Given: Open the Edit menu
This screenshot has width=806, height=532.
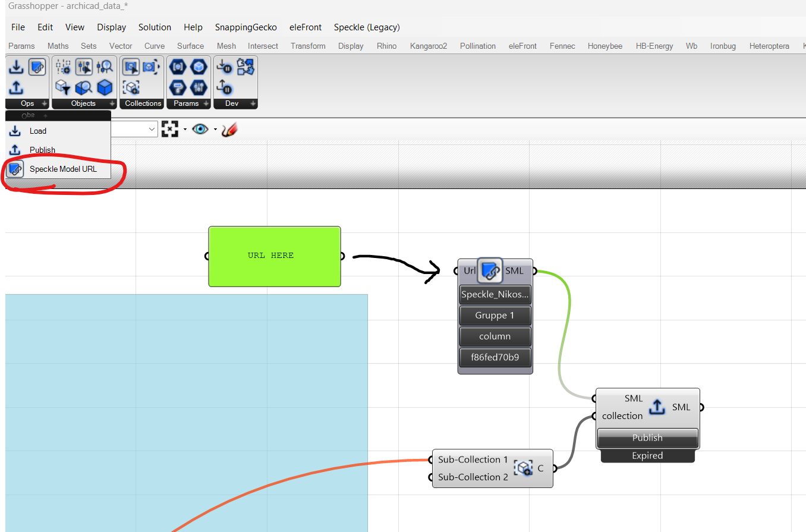Looking at the screenshot, I should click(x=45, y=27).
